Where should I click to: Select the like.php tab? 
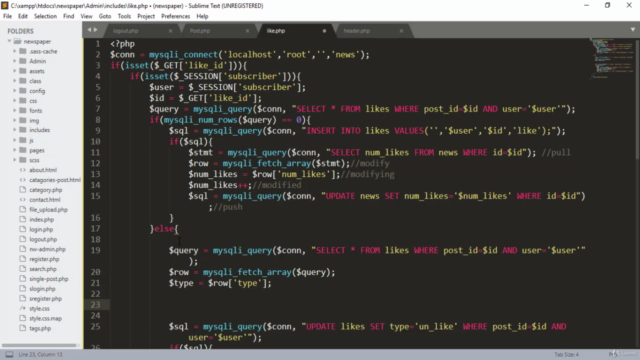click(276, 31)
